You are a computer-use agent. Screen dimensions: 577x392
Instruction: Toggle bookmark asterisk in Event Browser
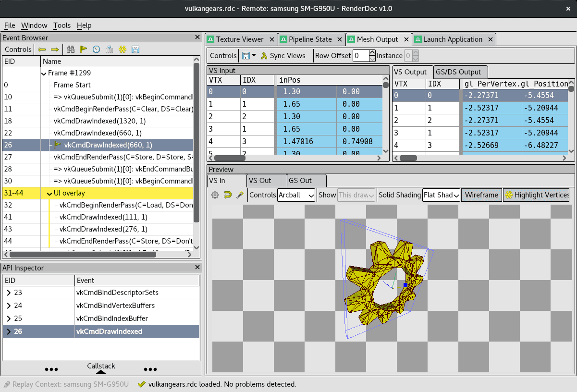click(123, 49)
